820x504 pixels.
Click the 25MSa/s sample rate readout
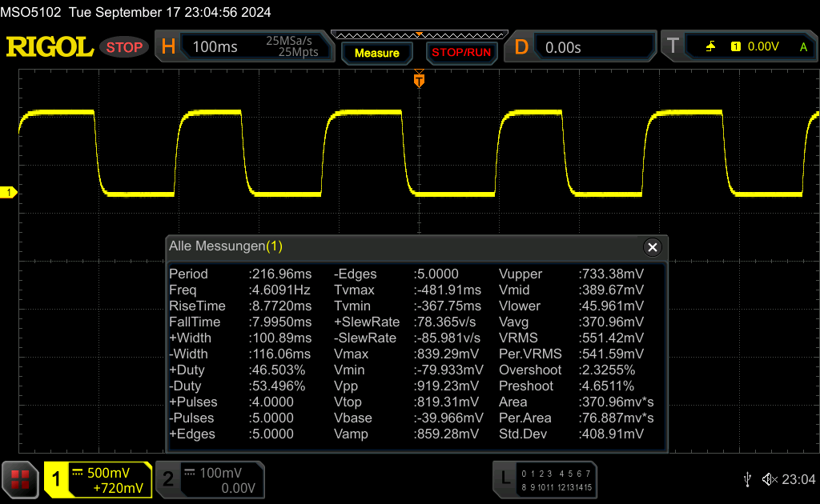click(288, 41)
